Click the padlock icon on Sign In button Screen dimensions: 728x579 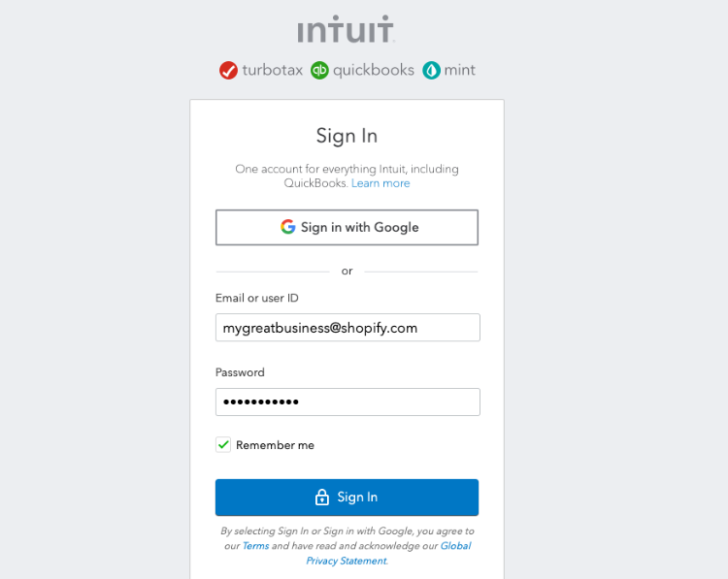pos(322,497)
